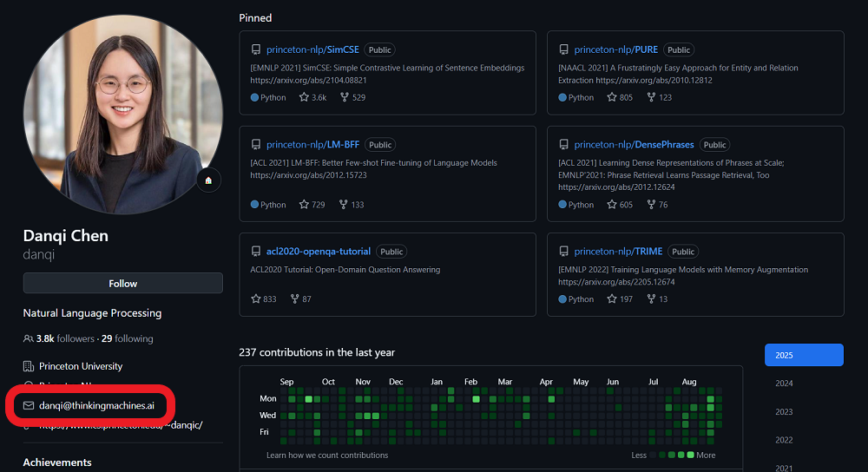
Task: Click the star icon showing 197 stars
Action: (x=612, y=298)
